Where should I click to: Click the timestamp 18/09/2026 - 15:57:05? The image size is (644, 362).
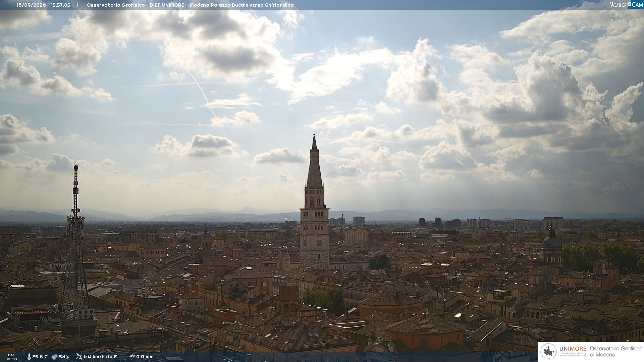44,5
